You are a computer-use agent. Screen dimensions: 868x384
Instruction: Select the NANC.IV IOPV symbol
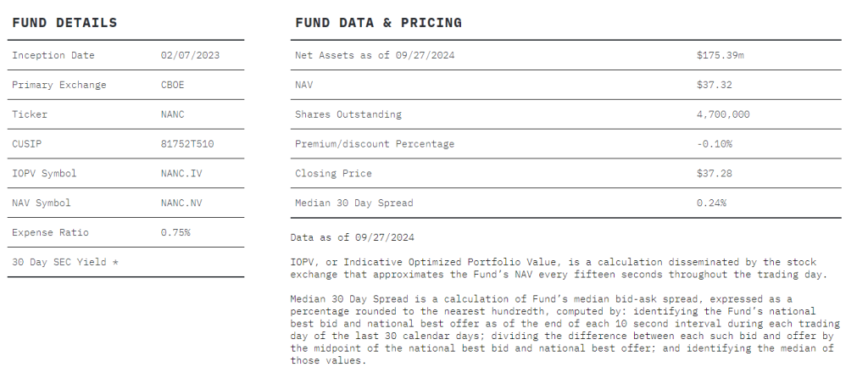tap(181, 173)
